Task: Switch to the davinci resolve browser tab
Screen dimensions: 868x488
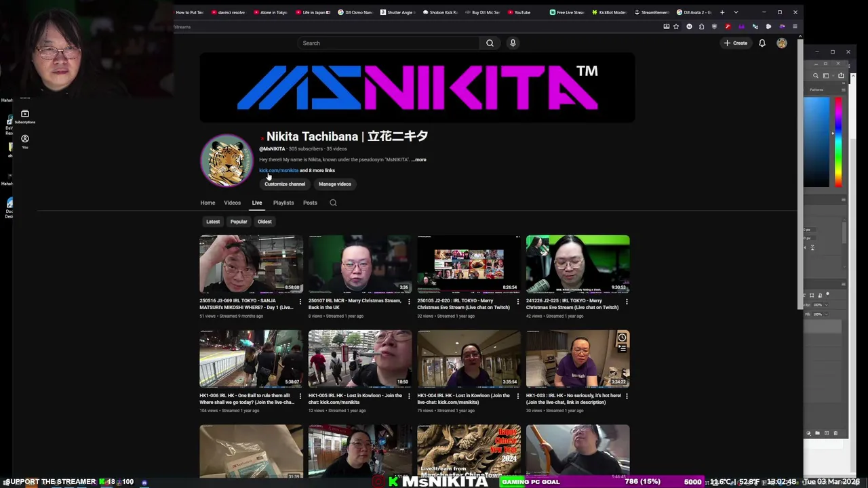Action: click(229, 12)
